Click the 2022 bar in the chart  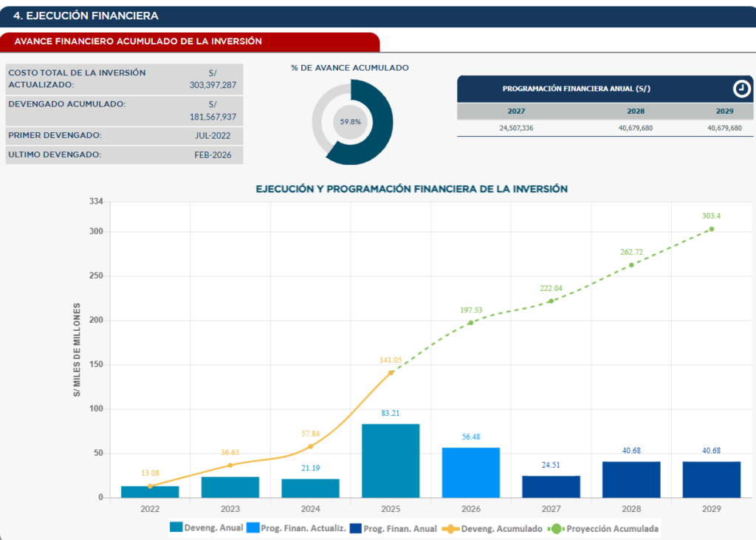pos(150,492)
